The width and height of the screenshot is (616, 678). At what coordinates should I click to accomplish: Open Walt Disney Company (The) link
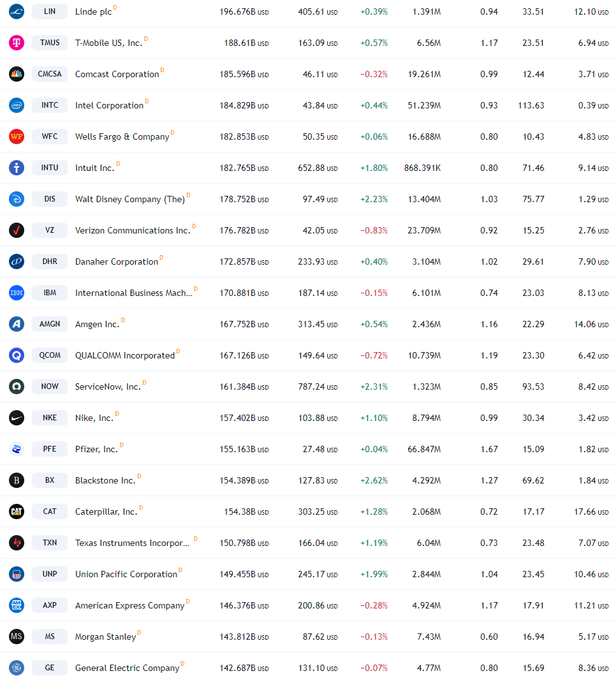[x=130, y=200]
